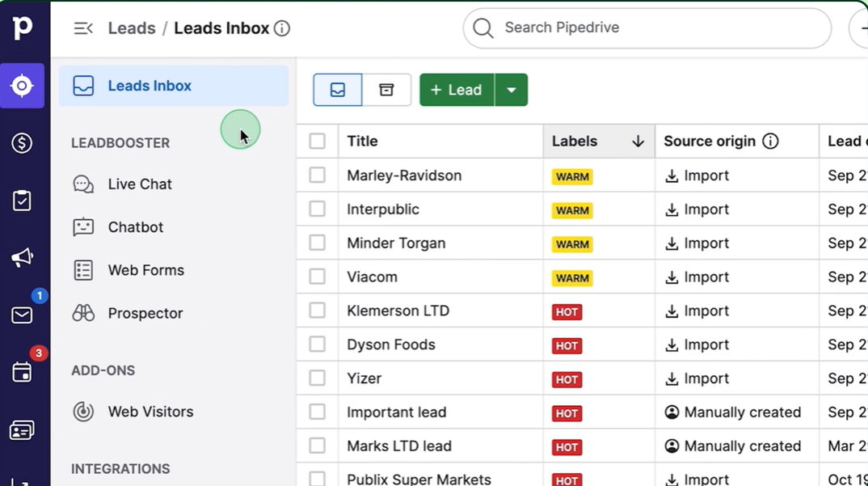868x486 pixels.
Task: Click Labels sort arrow
Action: coord(638,142)
